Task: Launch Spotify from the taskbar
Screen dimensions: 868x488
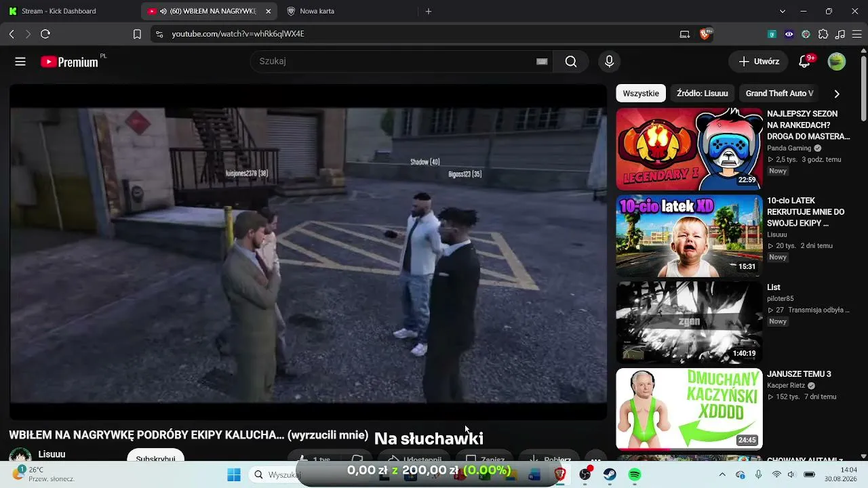Action: [x=635, y=475]
